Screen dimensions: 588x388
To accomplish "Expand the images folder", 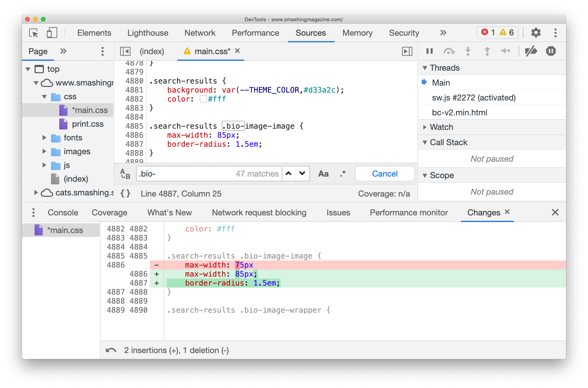I will [x=44, y=151].
